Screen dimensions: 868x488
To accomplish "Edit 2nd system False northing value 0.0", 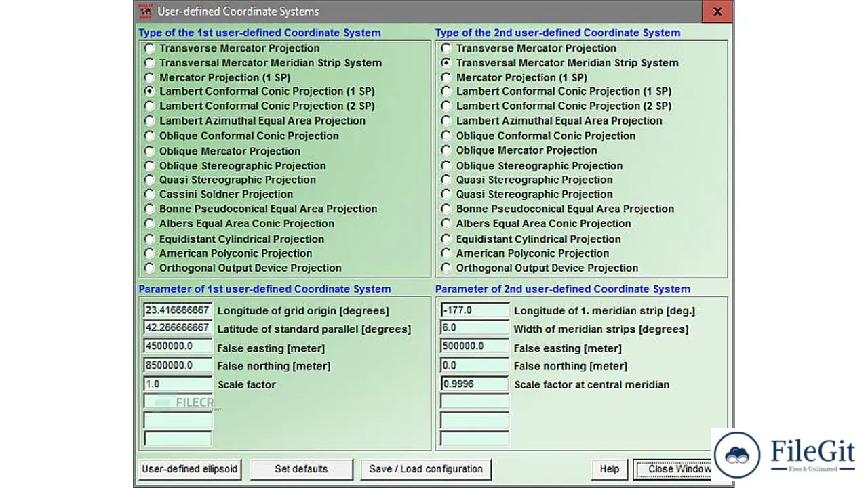I will (475, 365).
